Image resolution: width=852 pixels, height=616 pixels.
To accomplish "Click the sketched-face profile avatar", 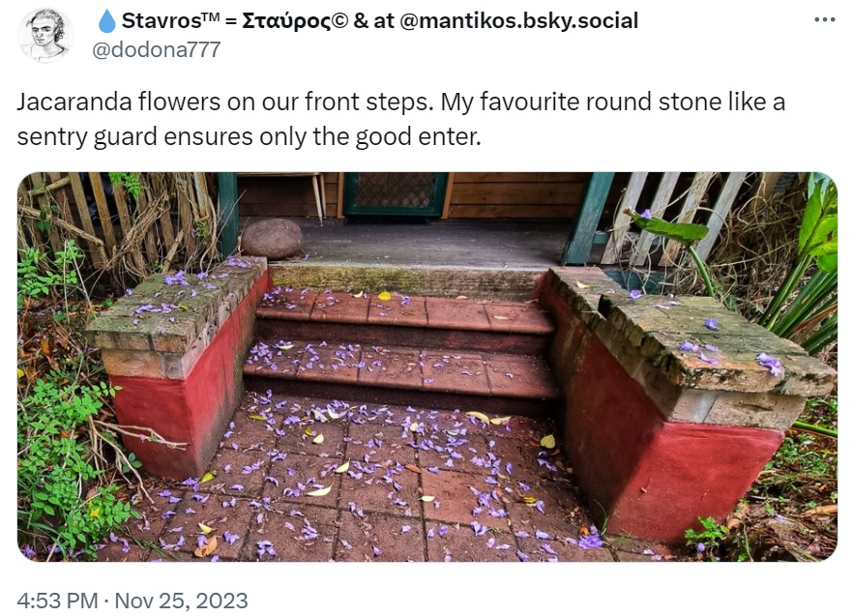I will (45, 35).
